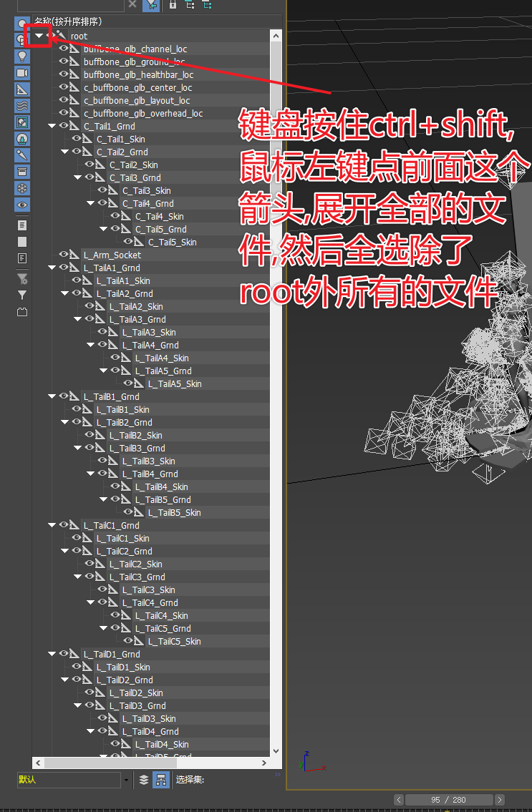Collapse L_TailC2_Grnd node
This screenshot has width=532, height=812.
tap(65, 551)
